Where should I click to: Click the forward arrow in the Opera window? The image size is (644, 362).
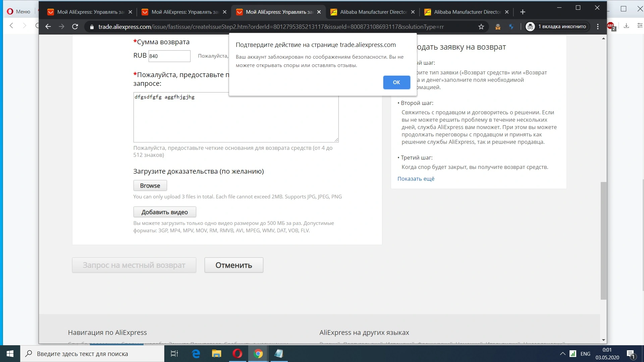24,25
